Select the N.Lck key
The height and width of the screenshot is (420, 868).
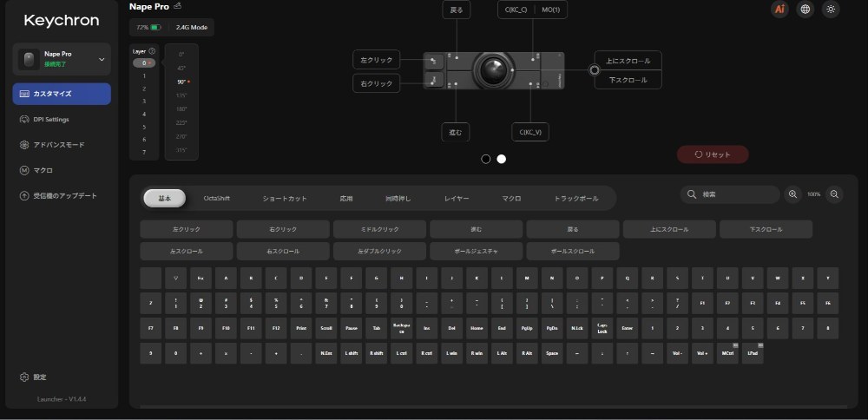point(577,328)
